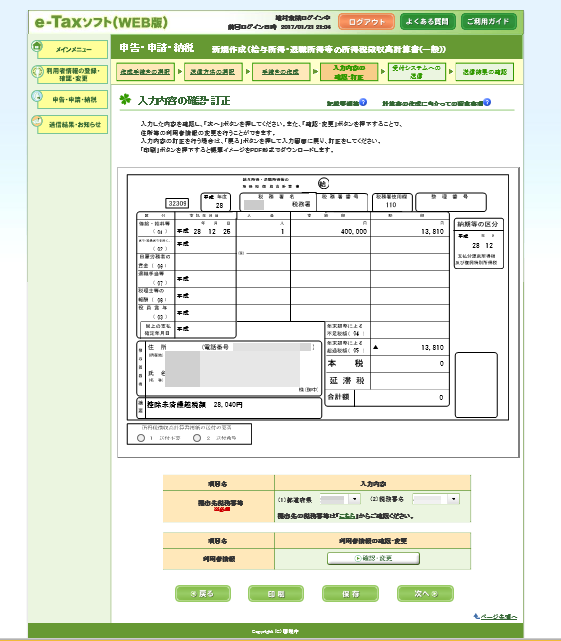Open the 都道府県 dropdown
The height and width of the screenshot is (641, 561).
(x=339, y=499)
